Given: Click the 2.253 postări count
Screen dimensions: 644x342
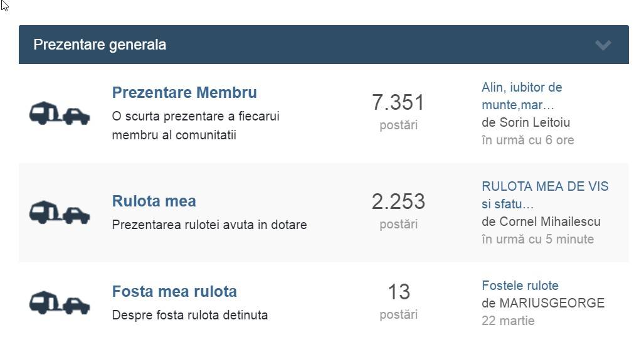Looking at the screenshot, I should 398,201.
